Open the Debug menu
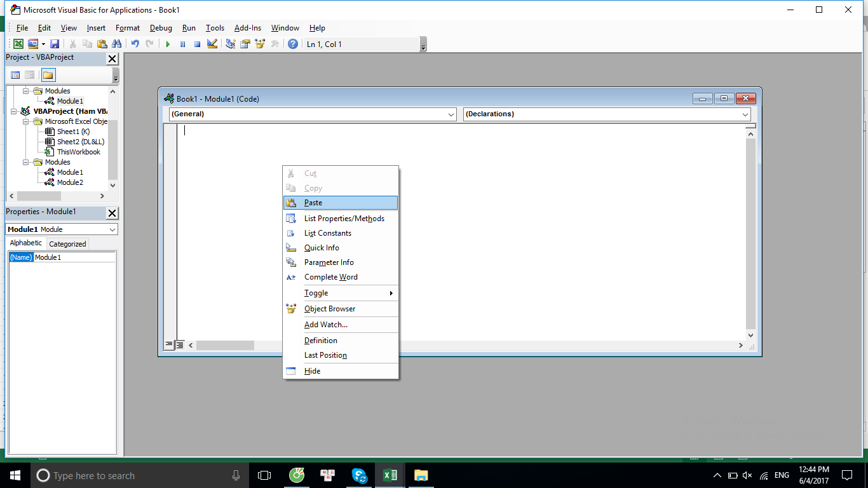The height and width of the screenshot is (488, 868). click(x=161, y=28)
